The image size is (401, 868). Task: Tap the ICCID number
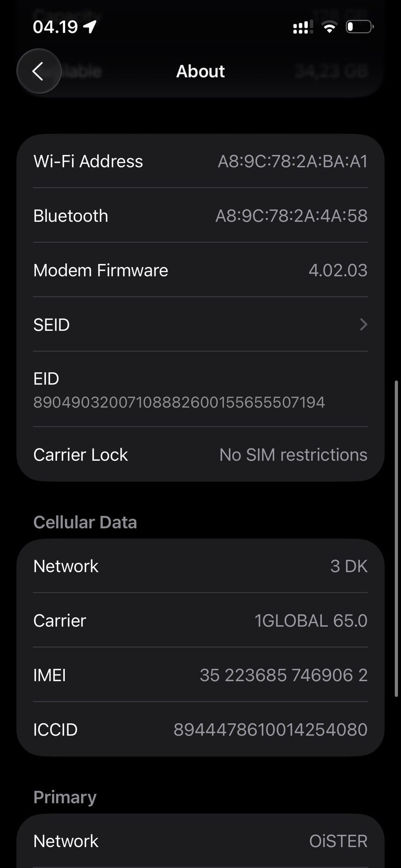(270, 729)
